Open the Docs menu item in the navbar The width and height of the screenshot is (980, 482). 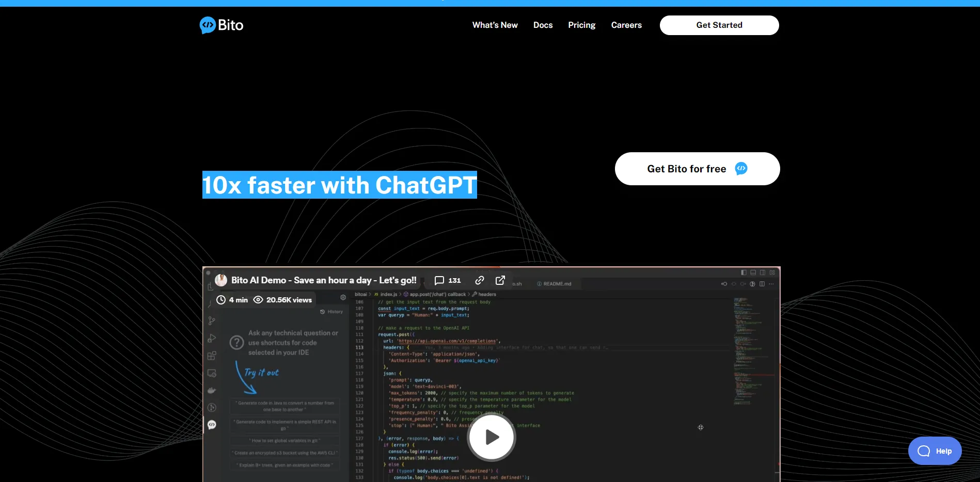[x=543, y=25]
